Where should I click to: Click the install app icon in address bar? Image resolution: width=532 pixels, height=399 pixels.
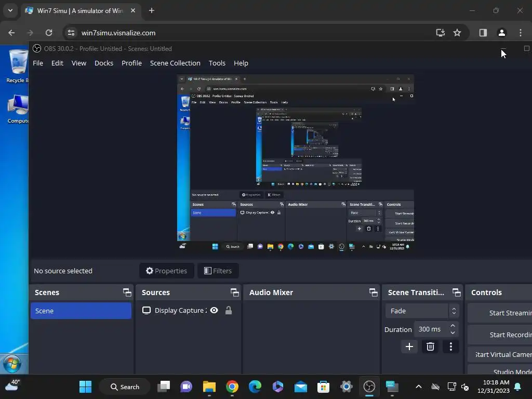point(441,33)
